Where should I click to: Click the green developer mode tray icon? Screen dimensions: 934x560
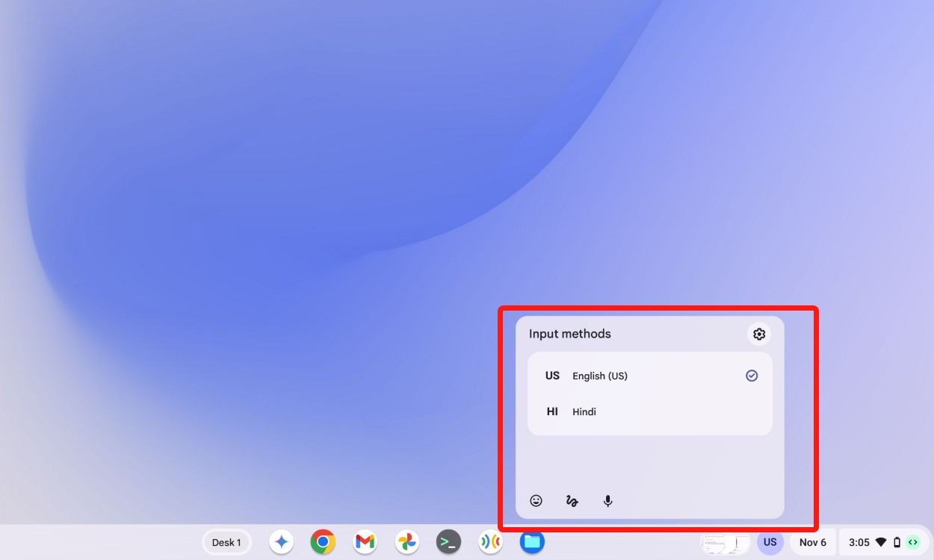(913, 542)
